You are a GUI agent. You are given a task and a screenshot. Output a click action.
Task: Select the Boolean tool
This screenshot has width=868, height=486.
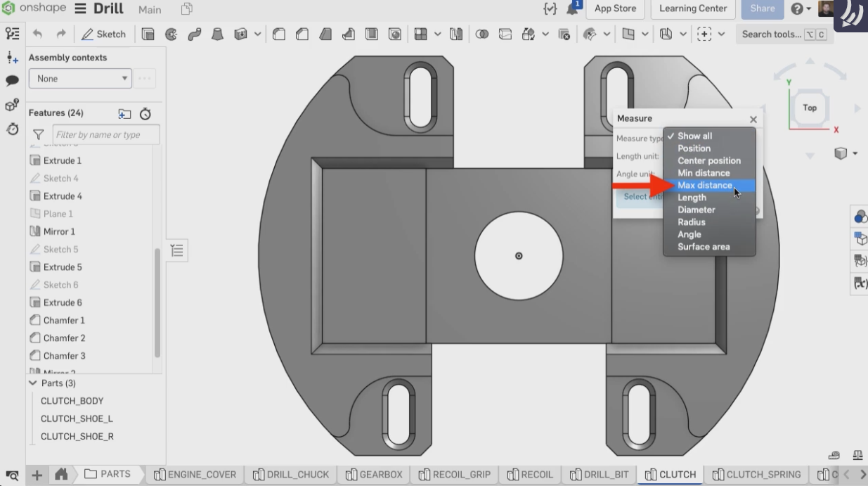click(482, 34)
